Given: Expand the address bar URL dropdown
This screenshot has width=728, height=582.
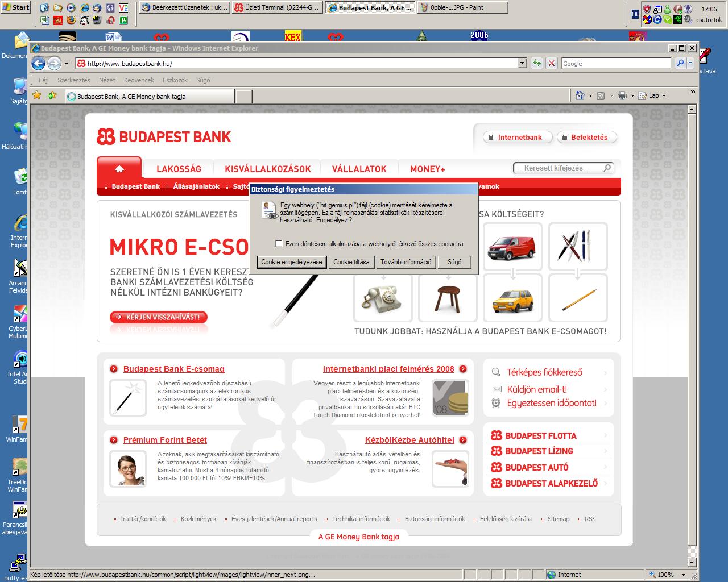Looking at the screenshot, I should [523, 64].
